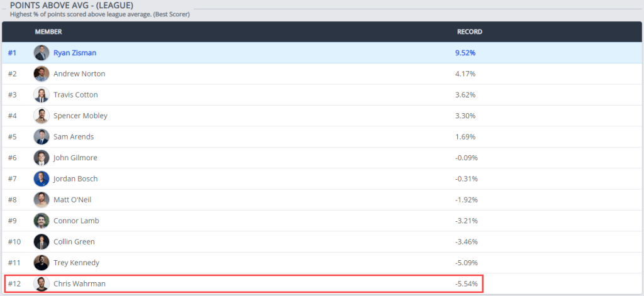Select the Connor Lamb member name

pyautogui.click(x=76, y=221)
